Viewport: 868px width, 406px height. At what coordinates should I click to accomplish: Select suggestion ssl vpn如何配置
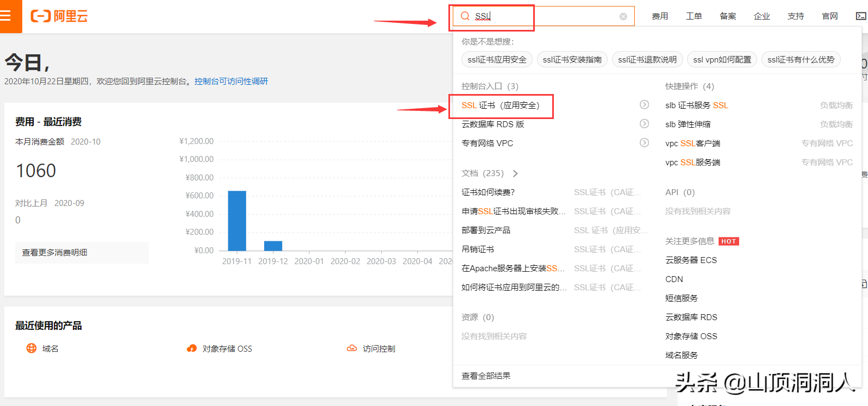click(x=722, y=60)
